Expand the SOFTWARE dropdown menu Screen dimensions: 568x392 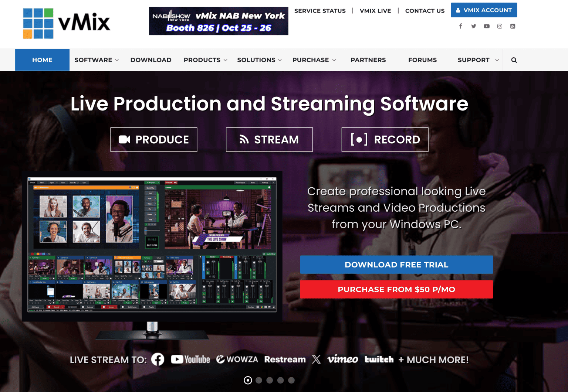[95, 59]
